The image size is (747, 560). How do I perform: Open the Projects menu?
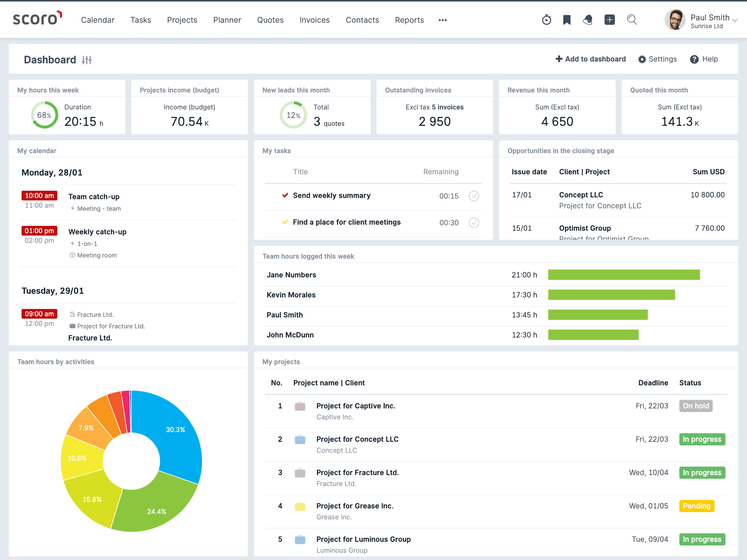click(182, 20)
